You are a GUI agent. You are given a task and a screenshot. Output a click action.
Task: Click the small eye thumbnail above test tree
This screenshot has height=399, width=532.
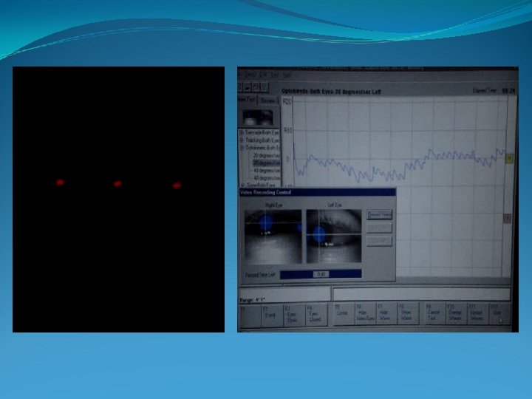point(258,117)
